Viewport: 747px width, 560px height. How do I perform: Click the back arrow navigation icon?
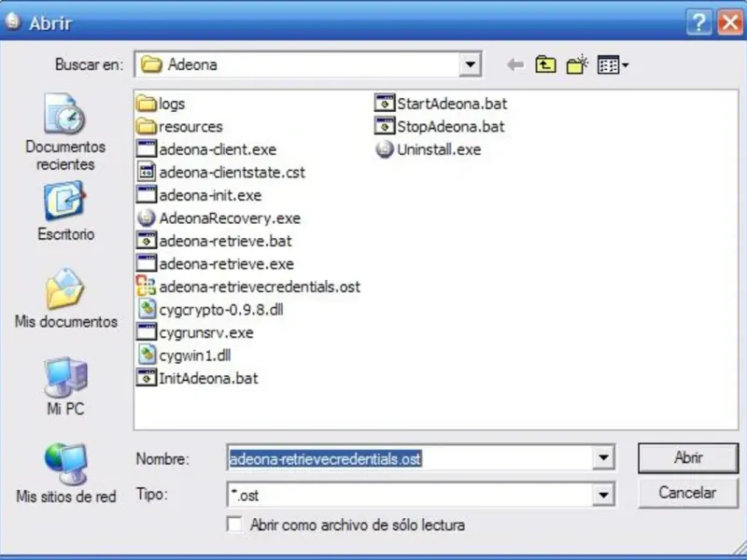pyautogui.click(x=515, y=64)
